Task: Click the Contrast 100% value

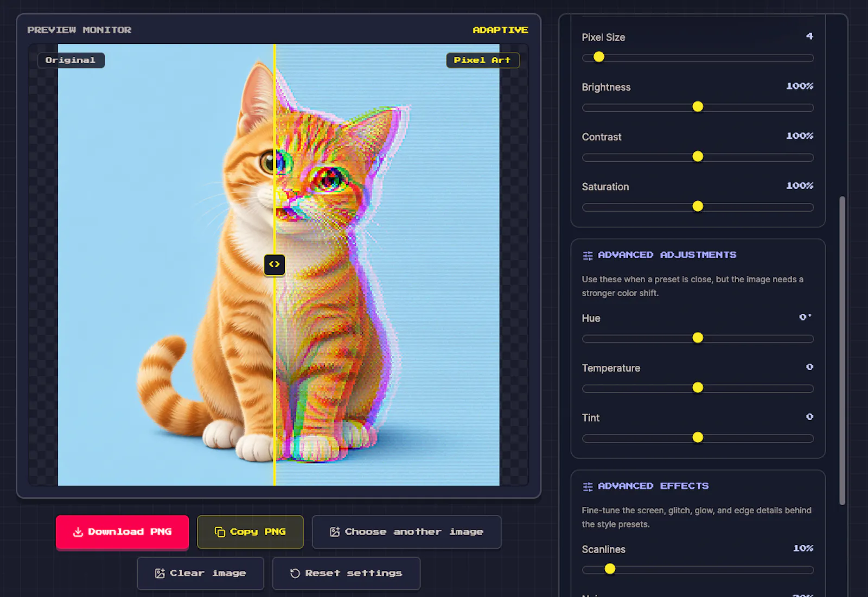Action: coord(800,136)
